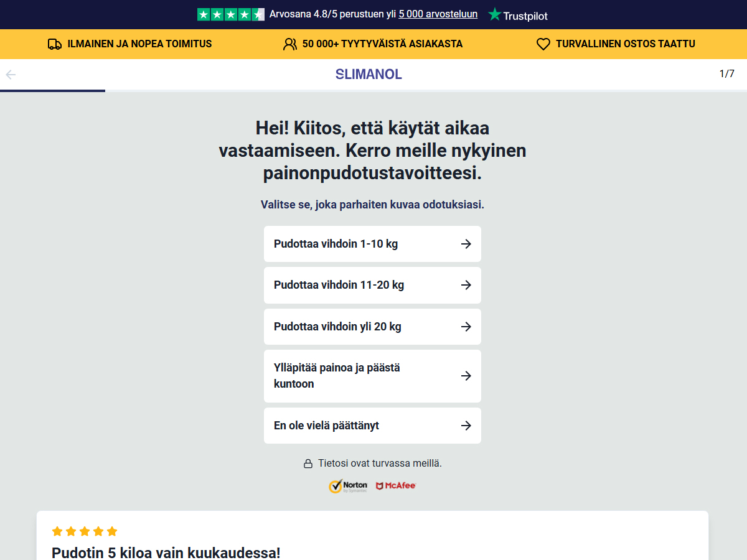Open the 5 000 arvosteluun link
Image resolution: width=747 pixels, height=560 pixels.
(x=438, y=14)
